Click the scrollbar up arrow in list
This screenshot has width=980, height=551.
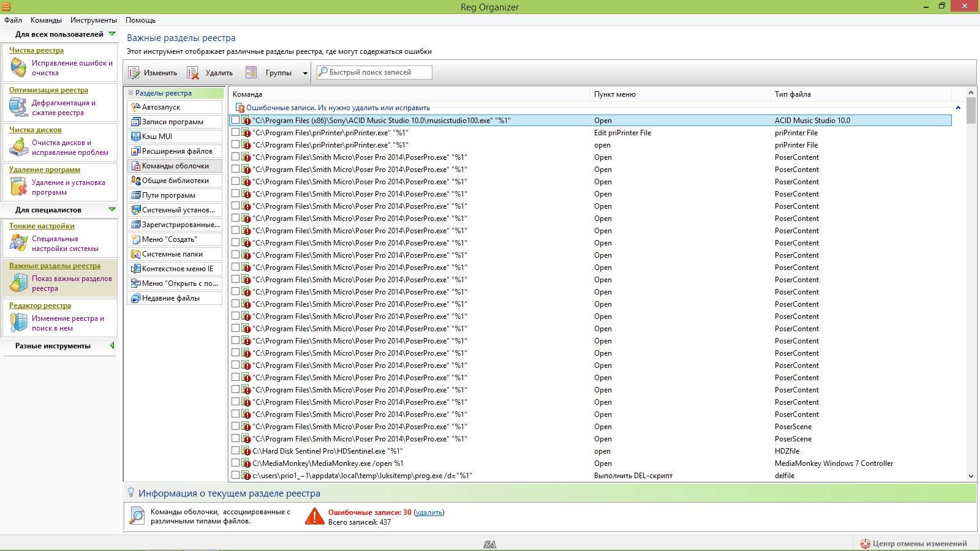pos(971,92)
